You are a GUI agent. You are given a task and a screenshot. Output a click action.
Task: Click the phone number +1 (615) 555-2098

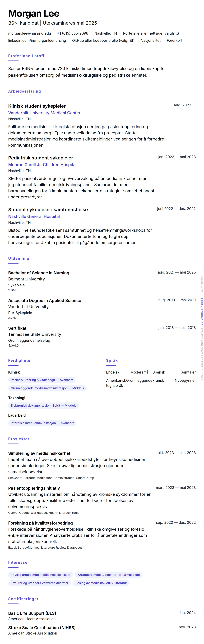[x=72, y=33]
